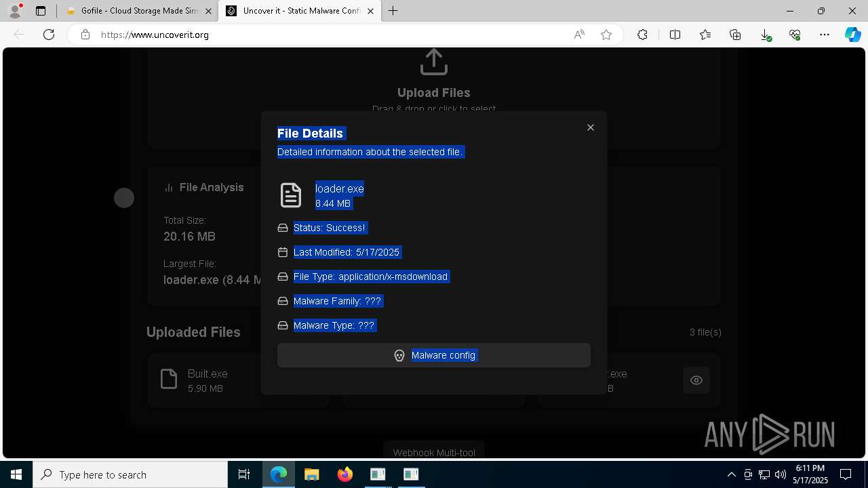The image size is (868, 488).
Task: Click the upload arrow icon
Action: (x=434, y=62)
